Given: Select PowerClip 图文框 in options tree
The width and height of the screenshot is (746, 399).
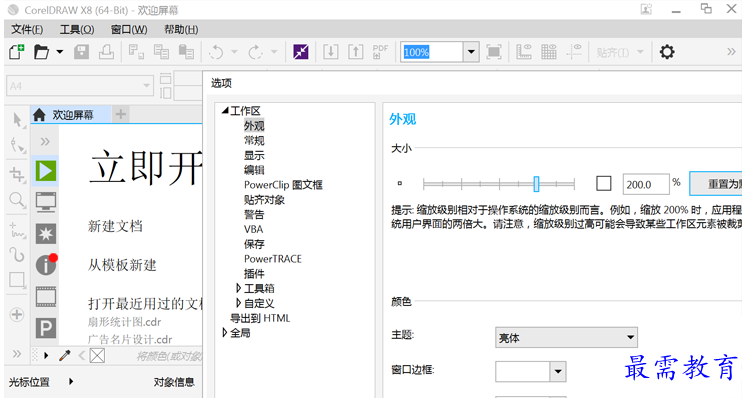Looking at the screenshot, I should coord(283,185).
